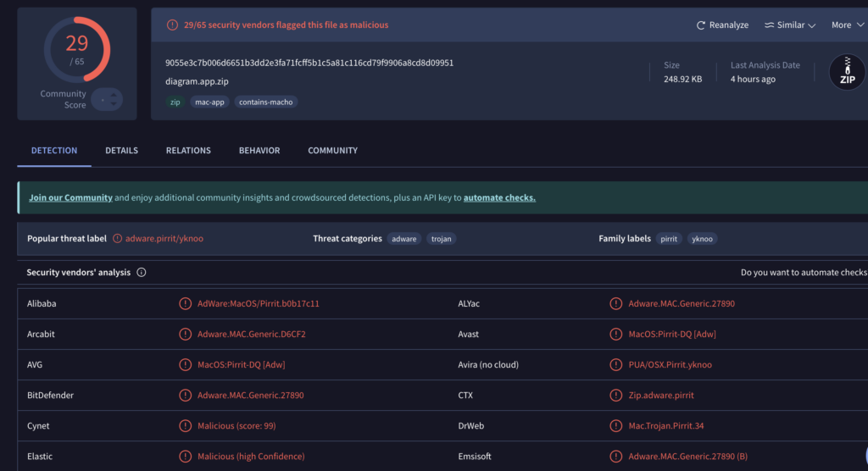Click the file hash text
The image size is (868, 471).
(309, 63)
